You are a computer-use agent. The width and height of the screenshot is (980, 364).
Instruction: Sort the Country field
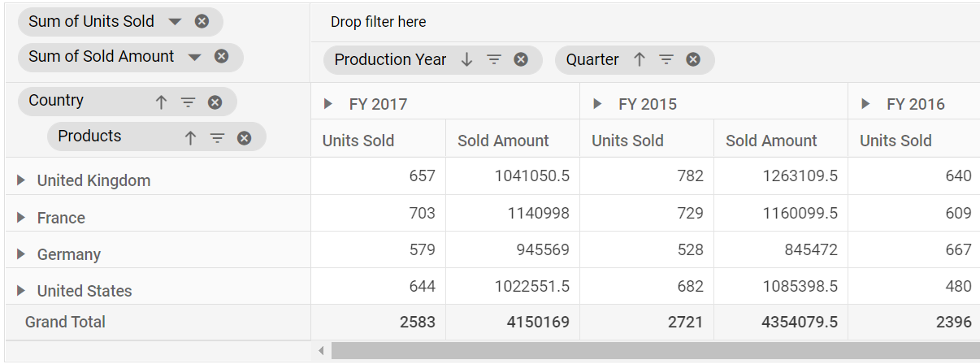[161, 102]
